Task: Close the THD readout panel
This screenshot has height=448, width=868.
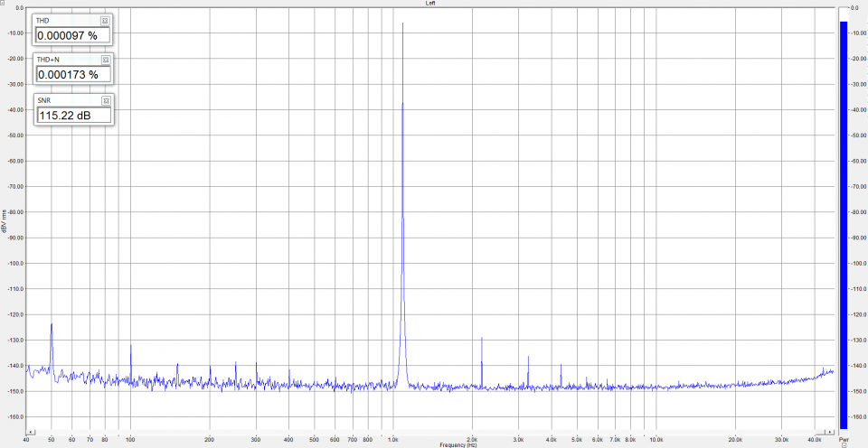Action: [105, 20]
